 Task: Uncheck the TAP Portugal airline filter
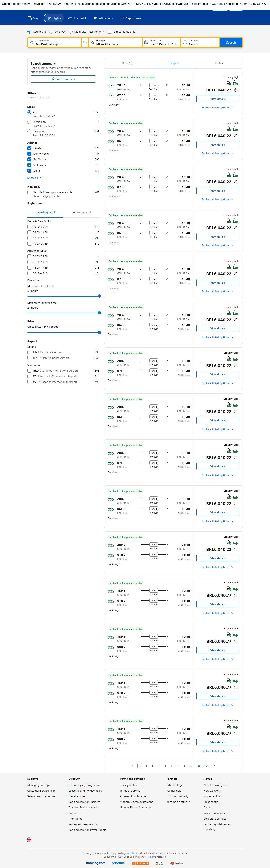(29, 154)
